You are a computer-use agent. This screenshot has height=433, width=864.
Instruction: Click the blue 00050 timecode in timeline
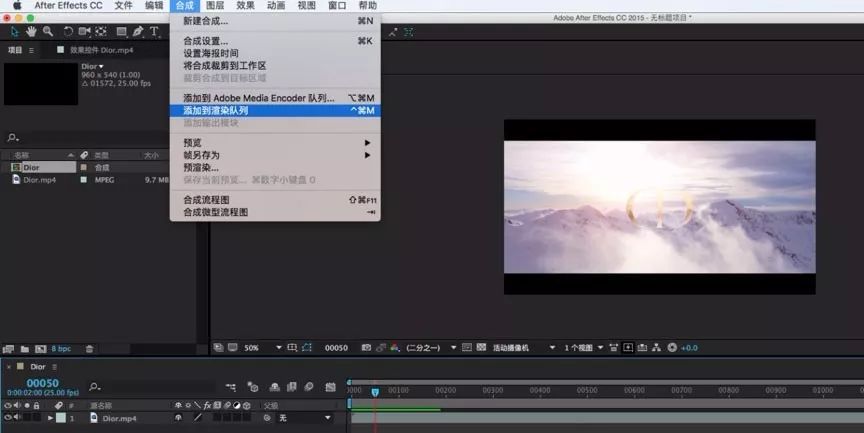(42, 383)
